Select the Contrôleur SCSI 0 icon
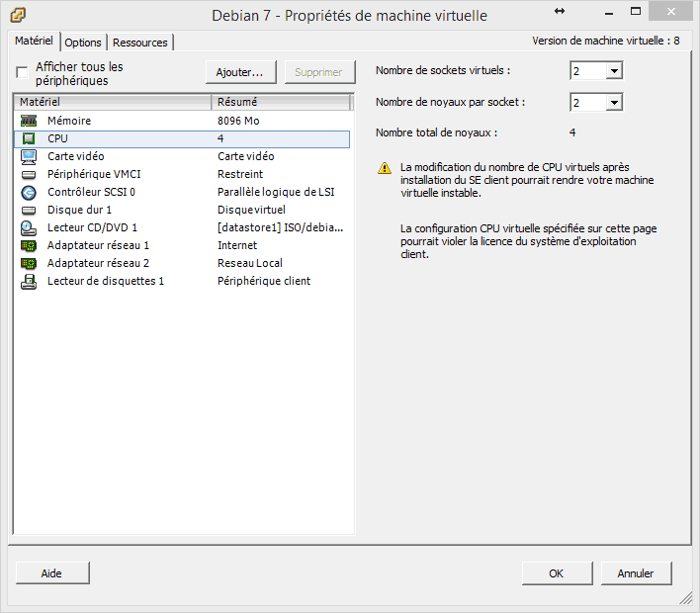This screenshot has width=700, height=613. tap(29, 192)
